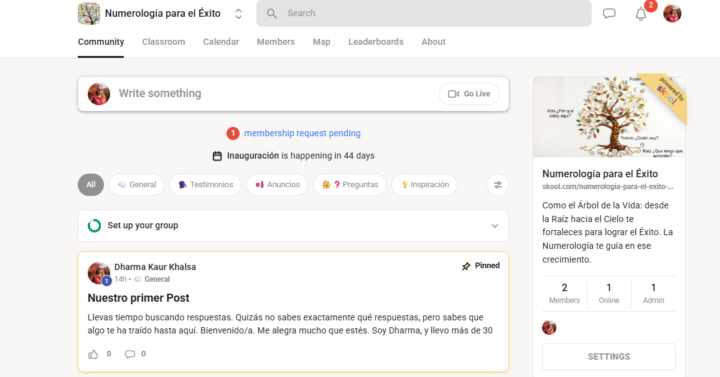
Task: Open the post filter settings icon
Action: 497,185
